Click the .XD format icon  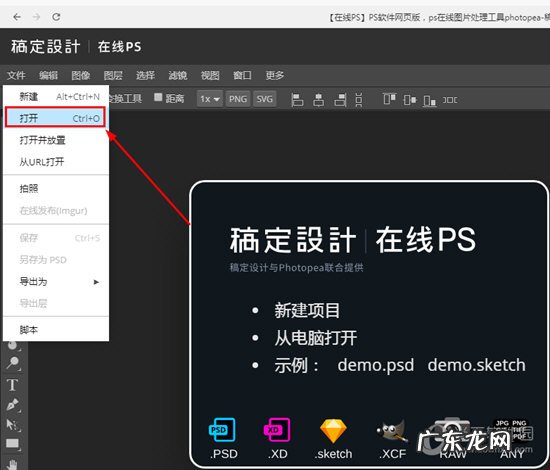(277, 430)
